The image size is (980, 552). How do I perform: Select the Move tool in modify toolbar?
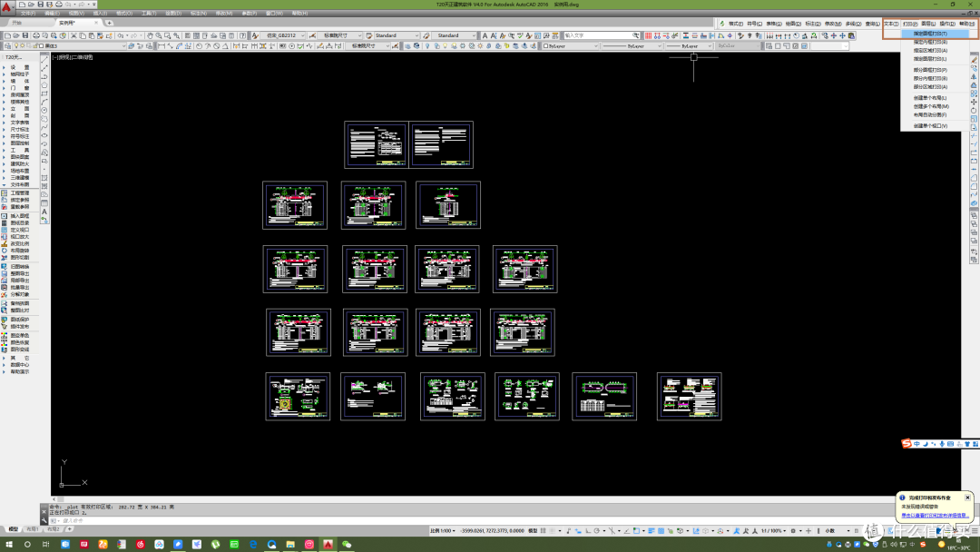point(974,102)
